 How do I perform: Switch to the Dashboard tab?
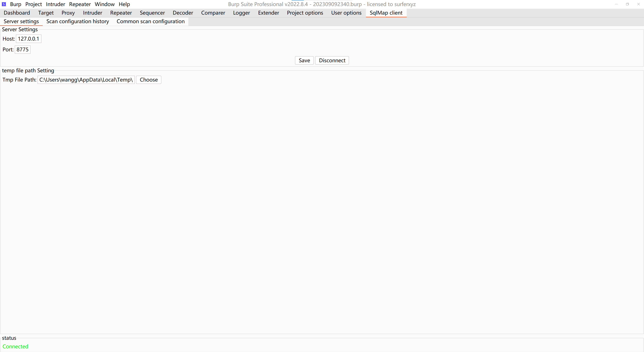coord(17,13)
